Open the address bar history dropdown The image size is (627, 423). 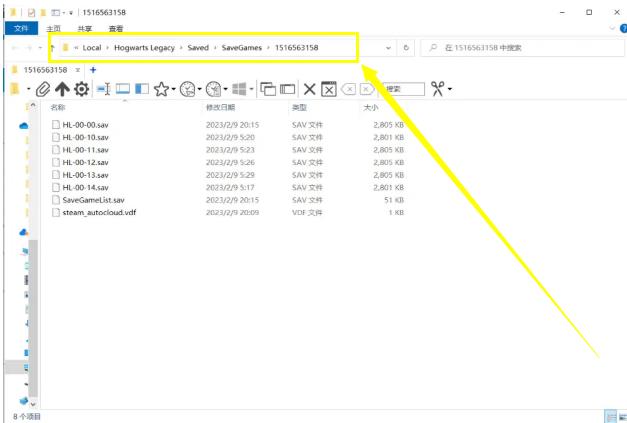point(389,48)
